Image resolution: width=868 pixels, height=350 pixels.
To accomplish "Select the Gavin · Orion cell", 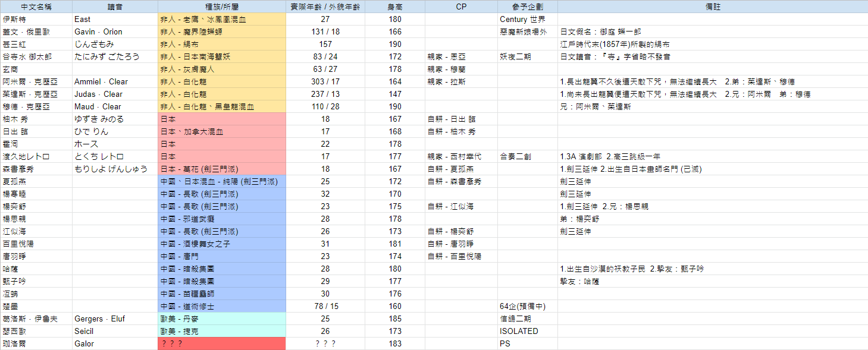I will coord(115,32).
